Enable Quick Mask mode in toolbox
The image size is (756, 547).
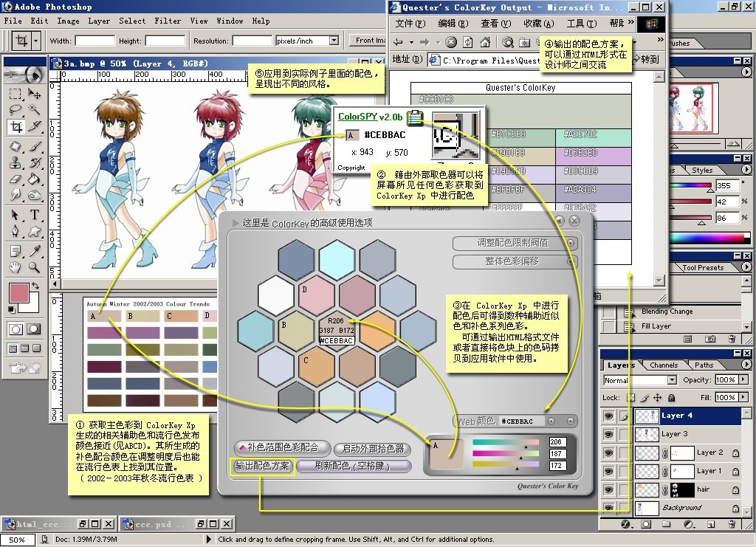(33, 329)
